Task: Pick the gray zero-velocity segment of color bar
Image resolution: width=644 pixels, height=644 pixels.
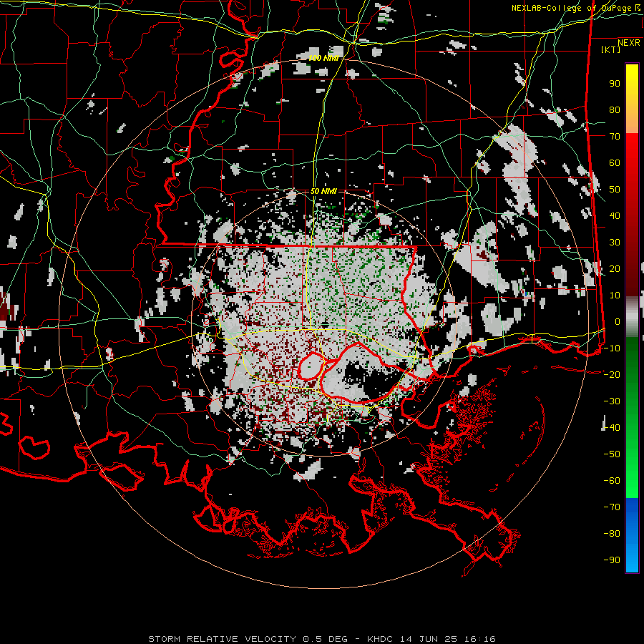Action: (632, 316)
